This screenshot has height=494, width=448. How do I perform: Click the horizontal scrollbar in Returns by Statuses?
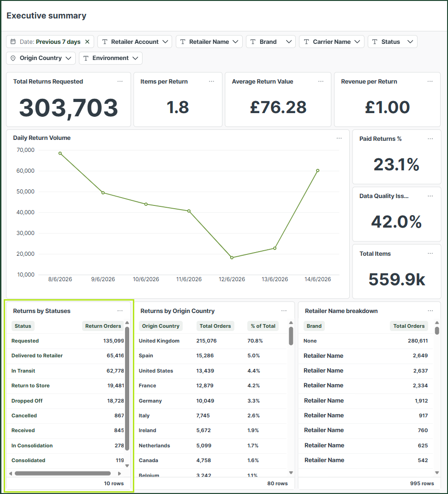click(x=63, y=473)
